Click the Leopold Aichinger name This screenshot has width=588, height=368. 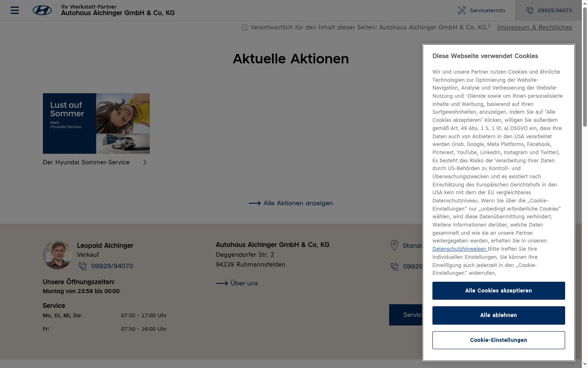click(x=105, y=246)
